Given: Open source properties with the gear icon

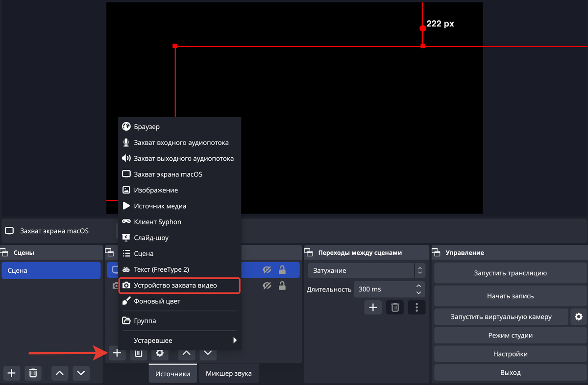Looking at the screenshot, I should click(159, 353).
